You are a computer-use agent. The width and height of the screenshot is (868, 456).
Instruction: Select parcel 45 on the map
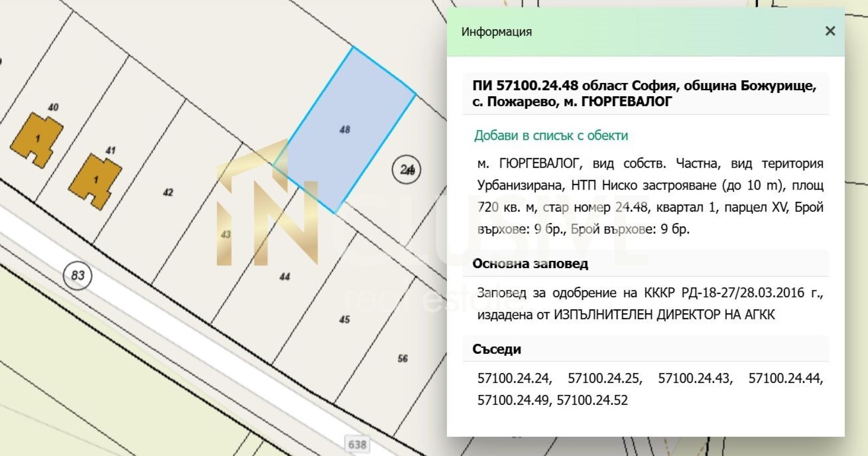(344, 319)
